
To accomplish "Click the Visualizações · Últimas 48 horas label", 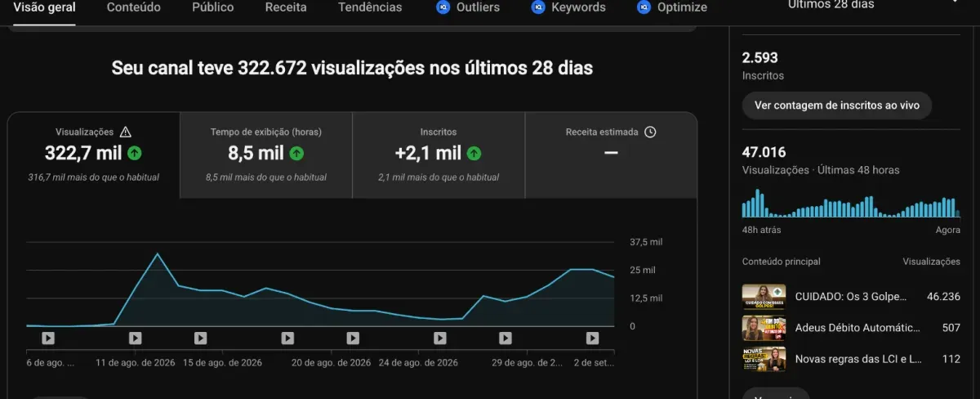I will coord(821,170).
